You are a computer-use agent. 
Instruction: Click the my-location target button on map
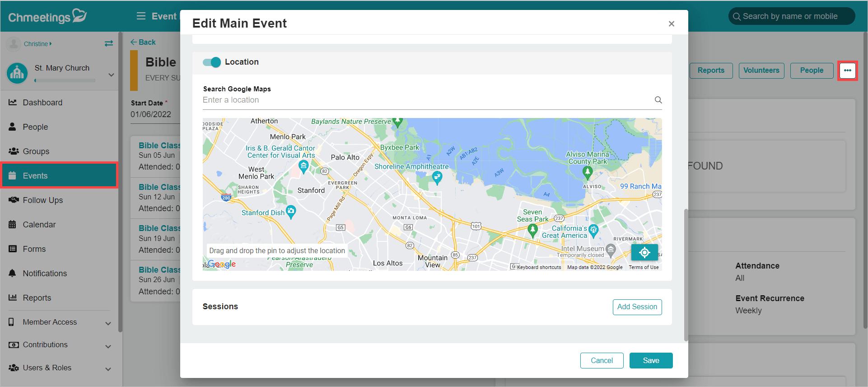pos(644,252)
